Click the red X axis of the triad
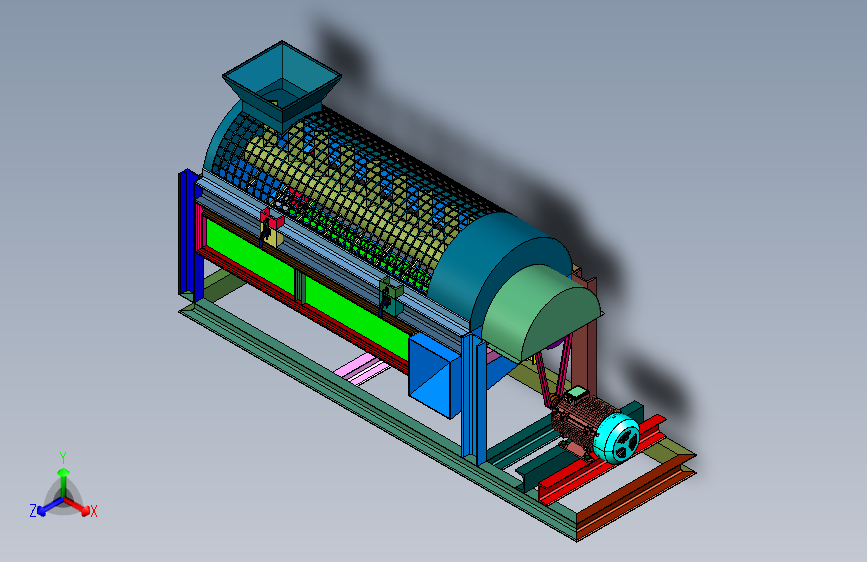Image resolution: width=867 pixels, height=562 pixels. point(77,506)
